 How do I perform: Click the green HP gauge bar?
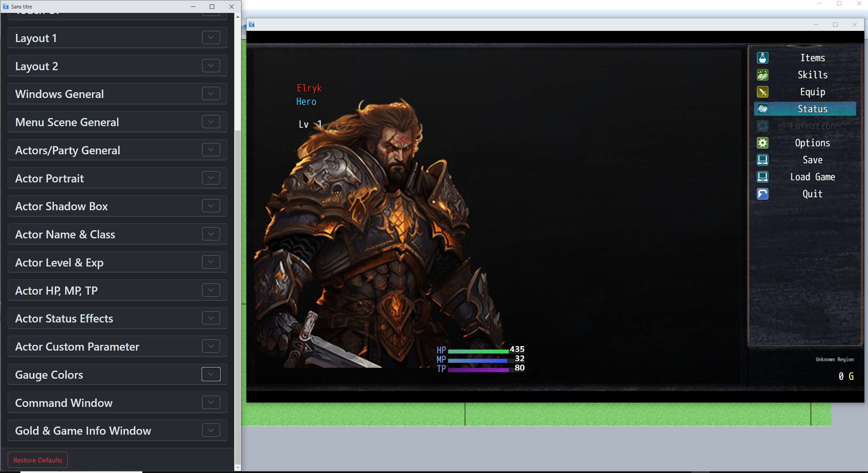point(478,352)
